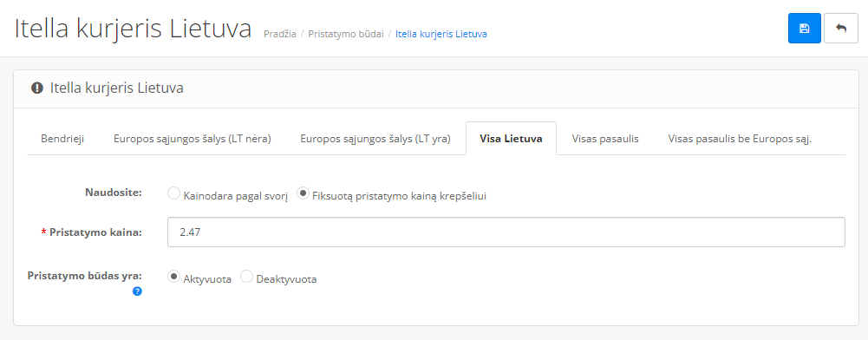Click the Pristatymo kaina label
868x340 pixels.
(x=95, y=232)
